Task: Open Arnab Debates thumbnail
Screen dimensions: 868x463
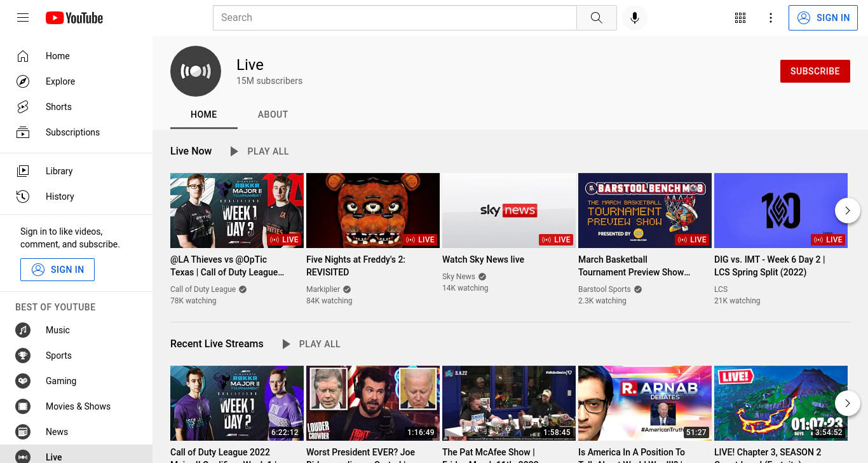Action: [645, 403]
